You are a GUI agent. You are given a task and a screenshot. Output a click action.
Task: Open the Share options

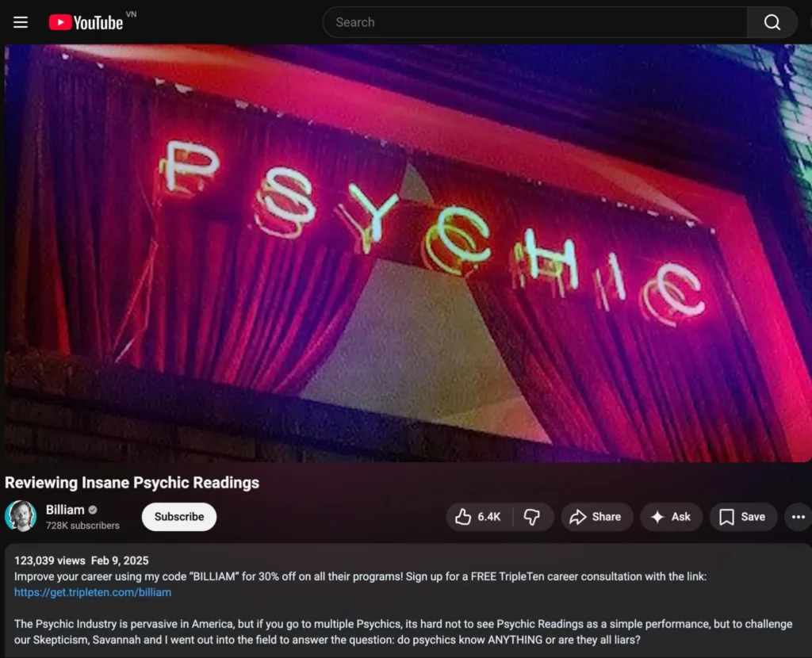[596, 516]
